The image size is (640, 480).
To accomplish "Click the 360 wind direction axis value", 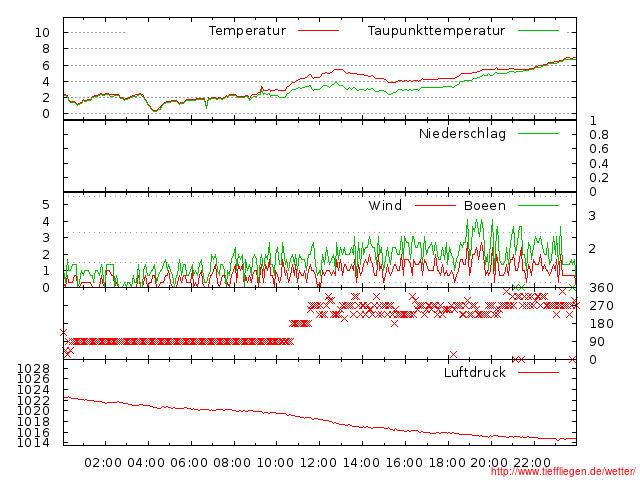I will click(601, 288).
